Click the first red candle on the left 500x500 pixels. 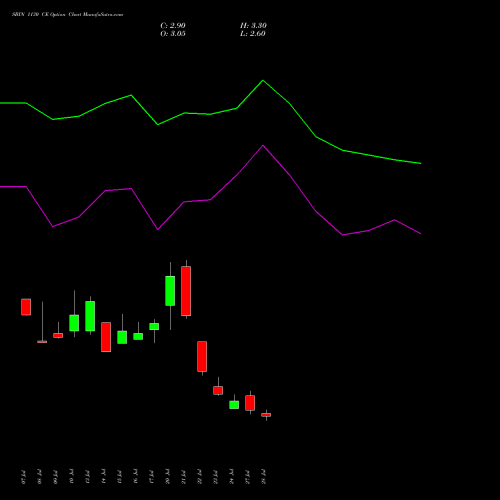pyautogui.click(x=26, y=307)
